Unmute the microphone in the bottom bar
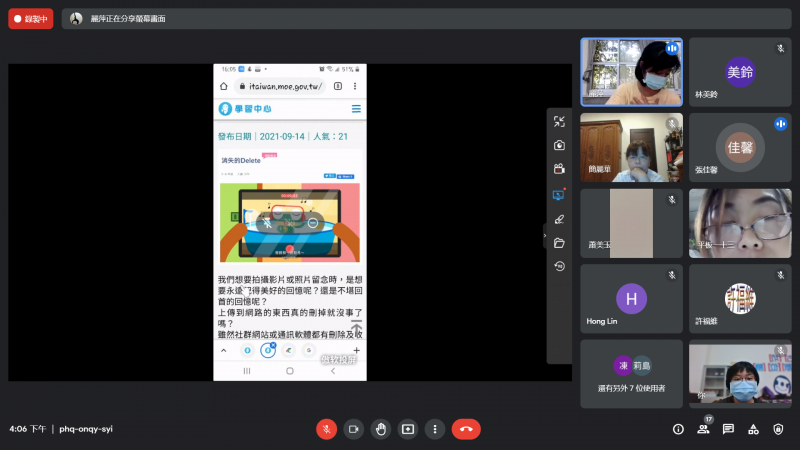The height and width of the screenshot is (450, 800). pyautogui.click(x=327, y=429)
